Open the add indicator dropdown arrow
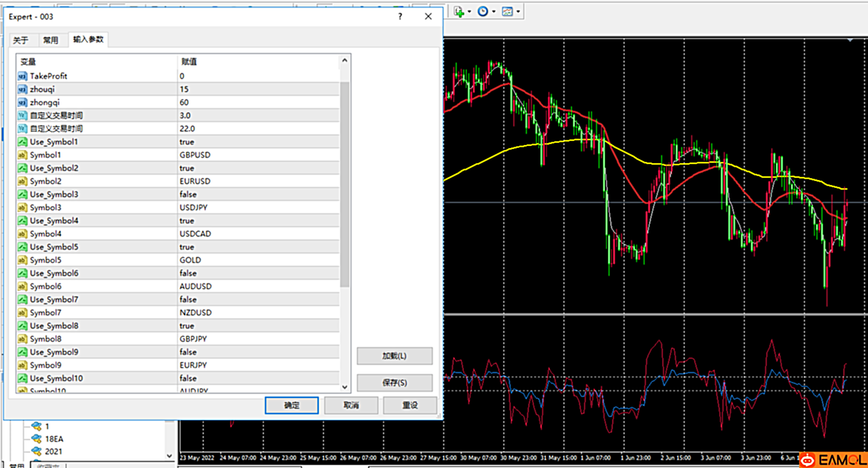The width and height of the screenshot is (868, 468). [x=469, y=11]
